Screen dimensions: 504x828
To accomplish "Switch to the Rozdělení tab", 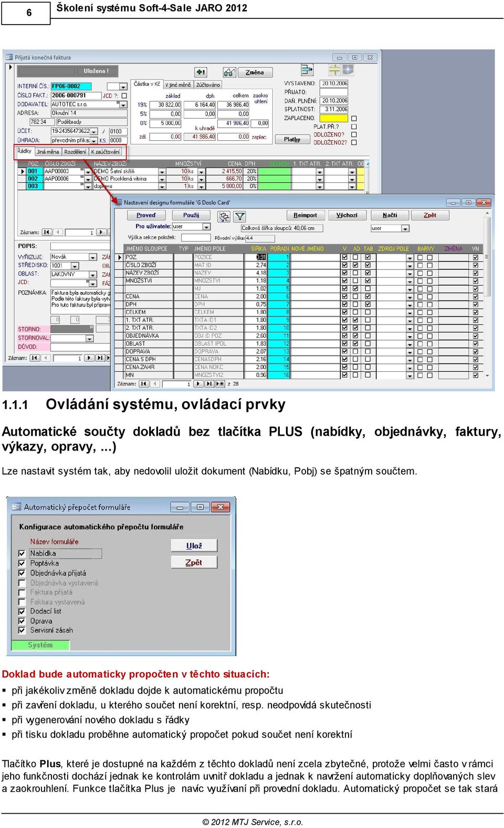I will pos(75,152).
